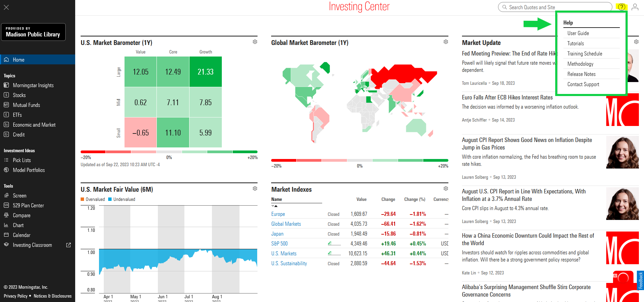Click the Calendar tool icon
This screenshot has width=644, height=302.
(6, 235)
